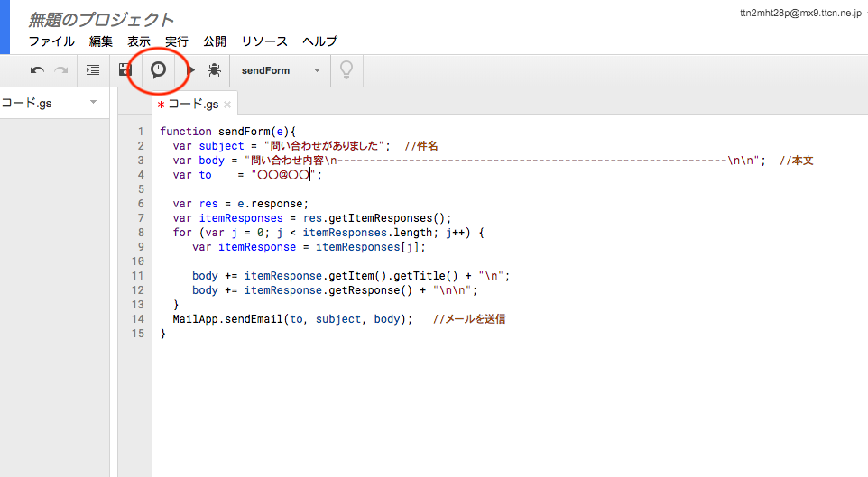
Task: Click the debug bug icon
Action: pyautogui.click(x=214, y=70)
